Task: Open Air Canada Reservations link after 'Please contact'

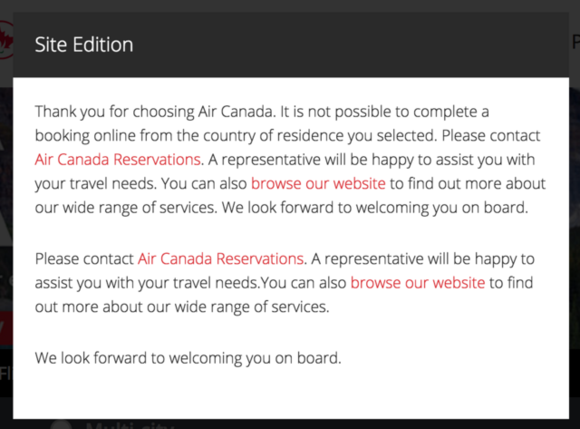Action: pyautogui.click(x=220, y=259)
